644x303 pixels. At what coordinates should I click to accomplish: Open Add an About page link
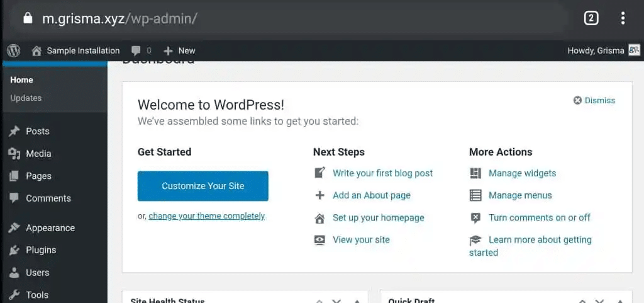click(372, 195)
